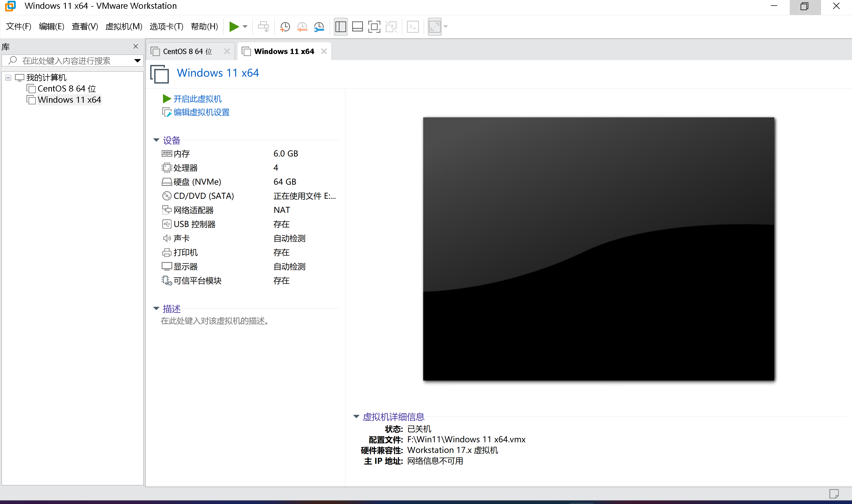
Task: Click the 网络适配器 network adapter icon
Action: point(166,210)
